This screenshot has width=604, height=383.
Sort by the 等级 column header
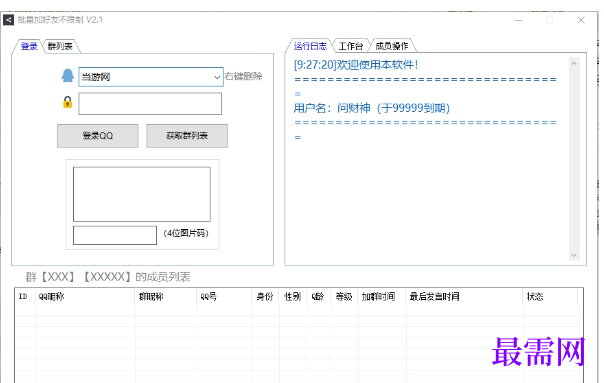coord(344,297)
